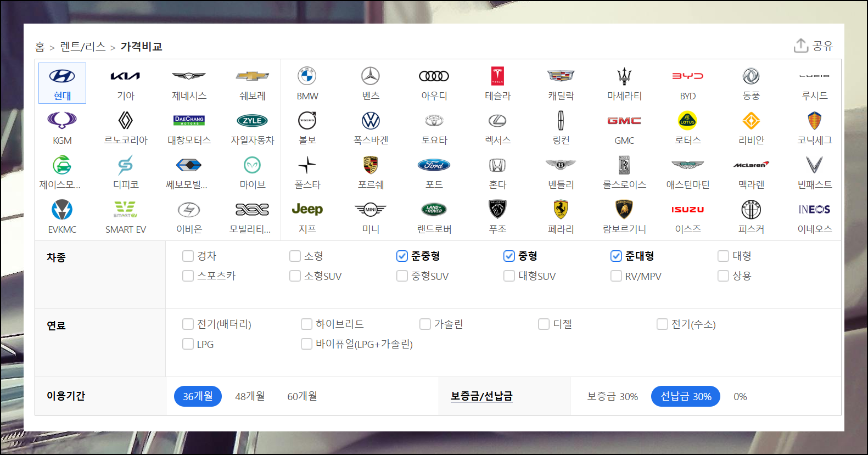
Task: Pick the Genesis (제네시스) brand logo
Action: 189,76
